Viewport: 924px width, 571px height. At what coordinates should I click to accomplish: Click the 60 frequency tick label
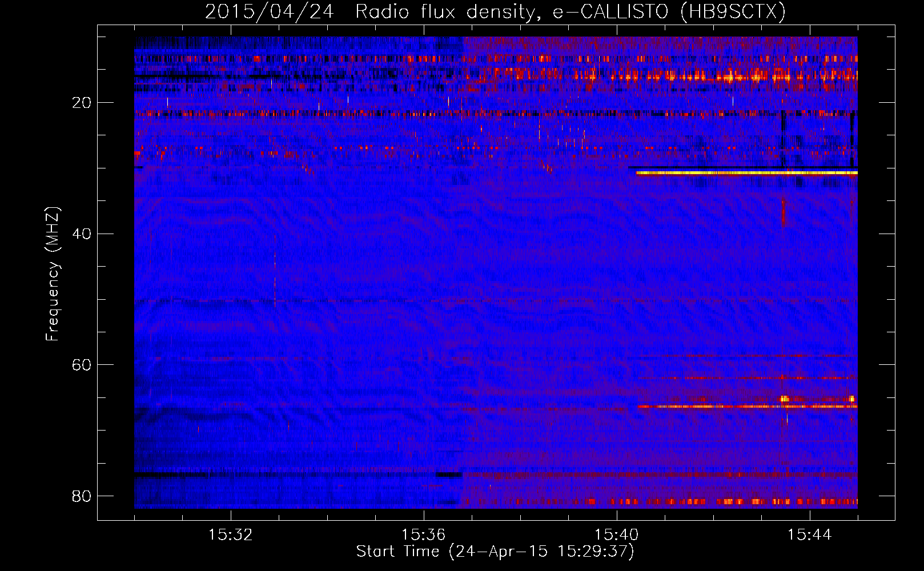[x=82, y=364]
